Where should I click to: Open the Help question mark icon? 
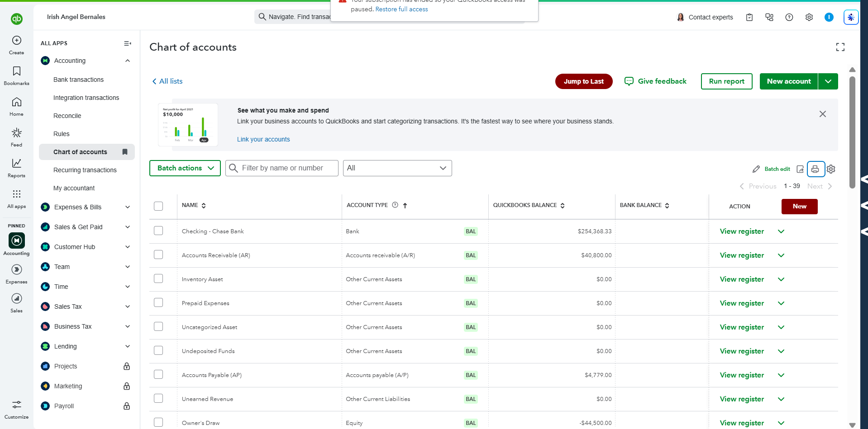[789, 17]
